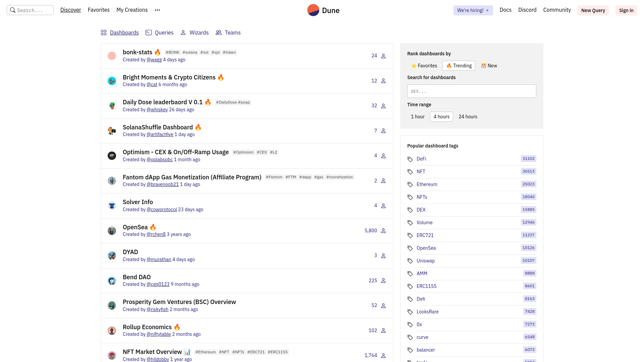Open the three-dots more menu

(157, 10)
